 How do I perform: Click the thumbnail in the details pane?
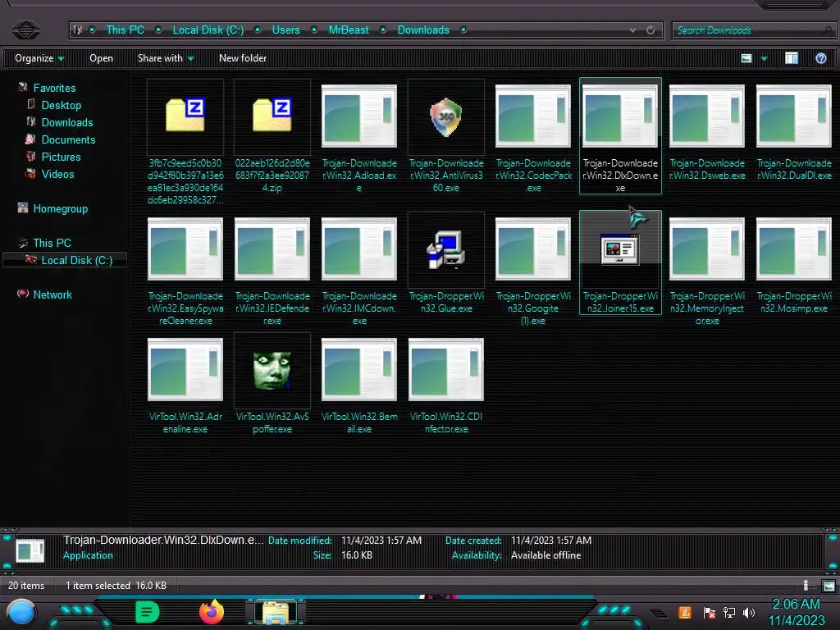point(30,551)
